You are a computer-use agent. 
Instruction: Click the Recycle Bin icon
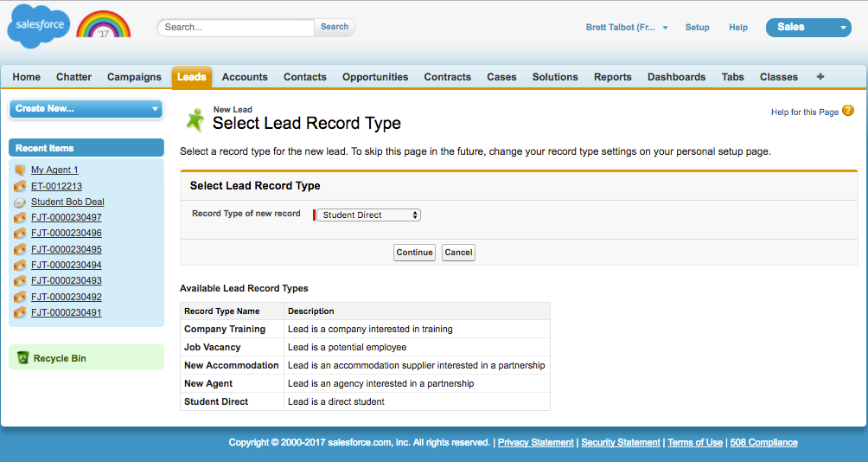click(22, 358)
